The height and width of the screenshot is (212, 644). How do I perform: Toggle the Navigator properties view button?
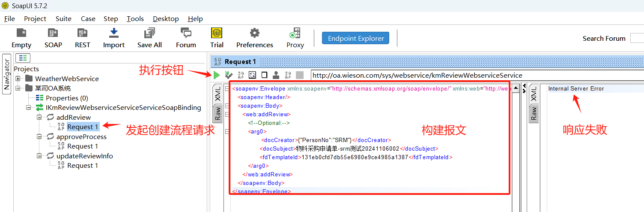pyautogui.click(x=23, y=58)
